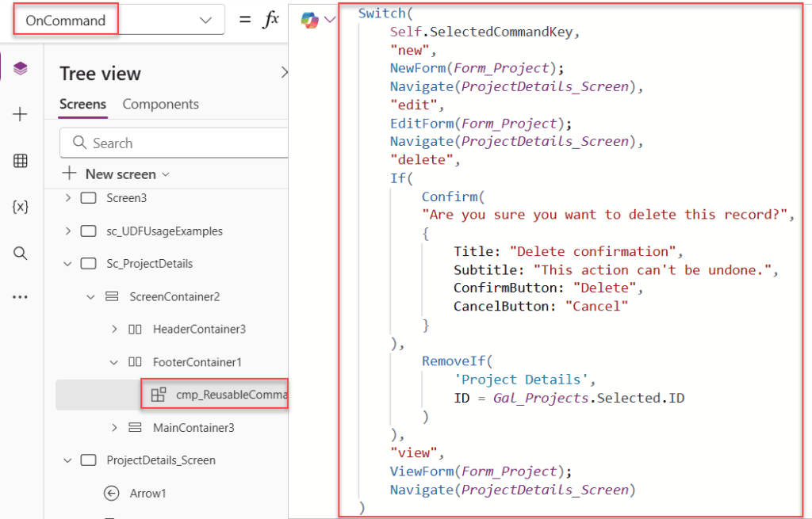This screenshot has height=519, width=812.
Task: Click the CancelButton "Cancel" line
Action: (x=541, y=307)
